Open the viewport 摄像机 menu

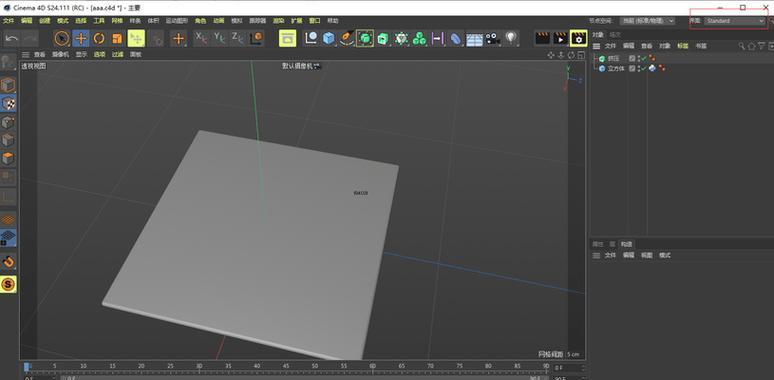61,54
